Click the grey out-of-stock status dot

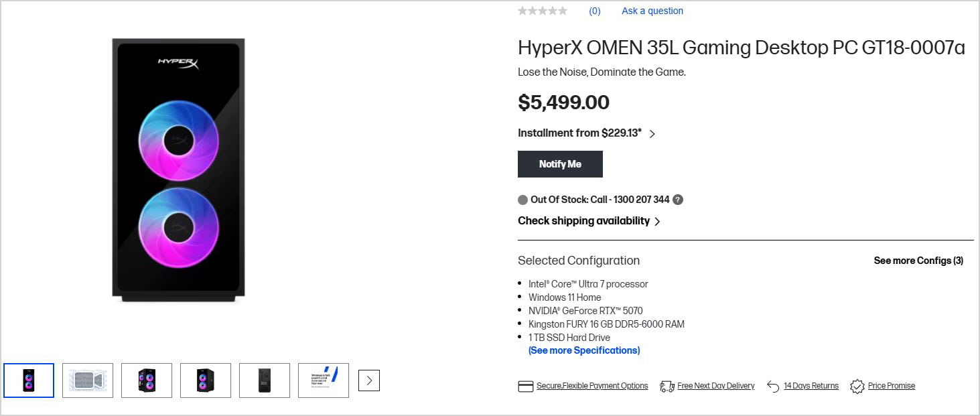pyautogui.click(x=523, y=200)
